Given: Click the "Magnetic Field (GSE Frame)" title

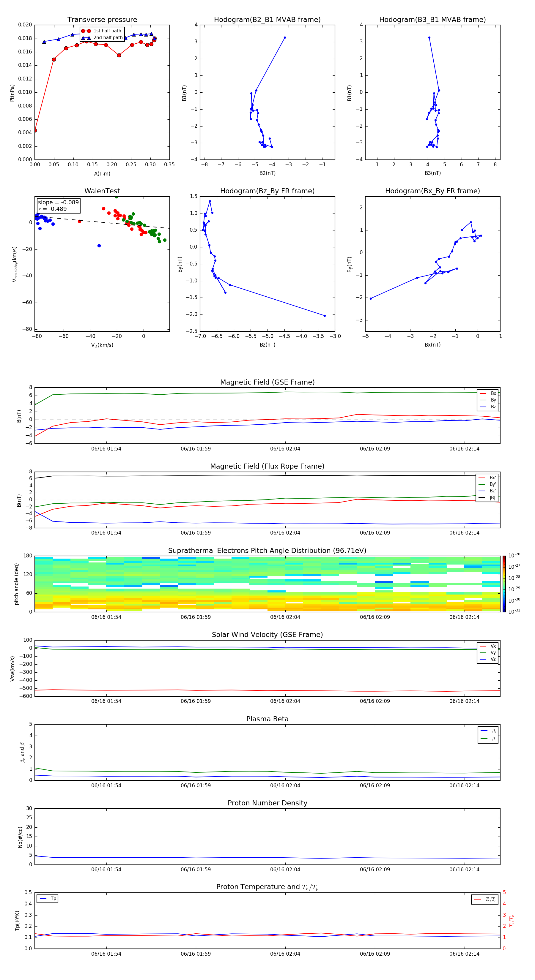Looking at the screenshot, I should click(267, 382).
